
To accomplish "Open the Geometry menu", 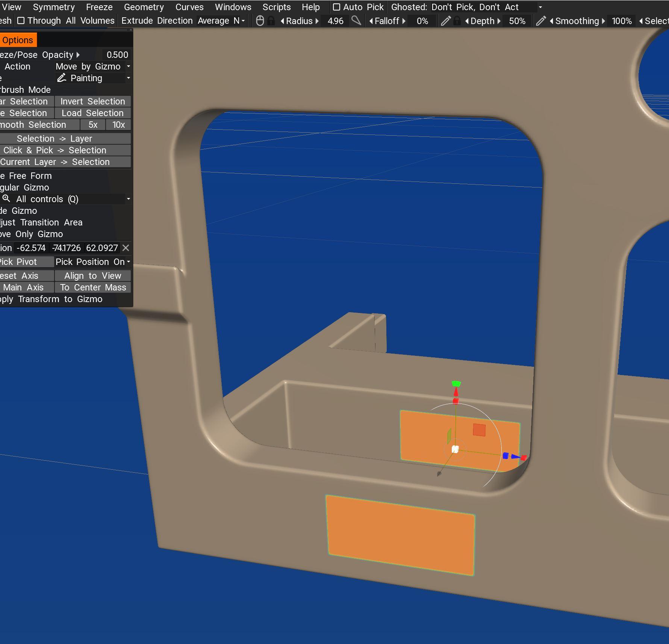I will [144, 7].
